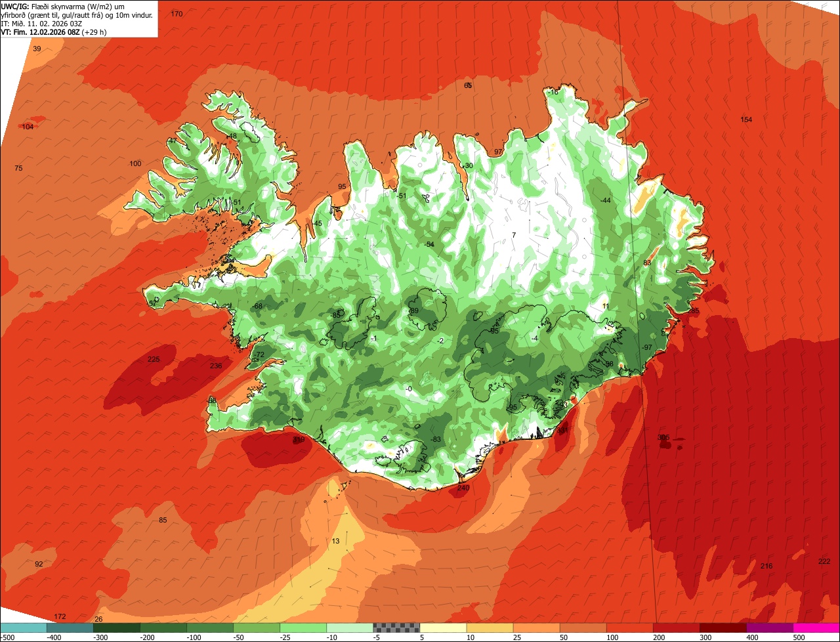Select the inland map value '7'
The height and width of the screenshot is (642, 840).
tap(514, 236)
